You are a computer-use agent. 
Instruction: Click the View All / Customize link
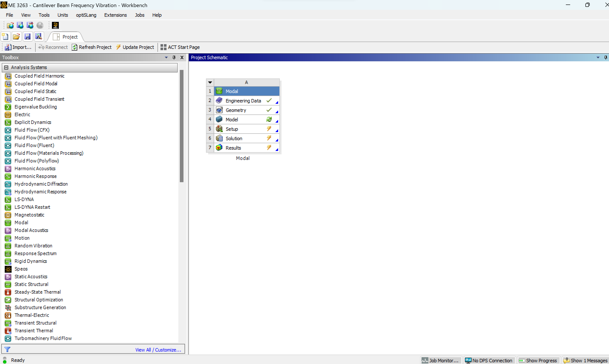158,350
